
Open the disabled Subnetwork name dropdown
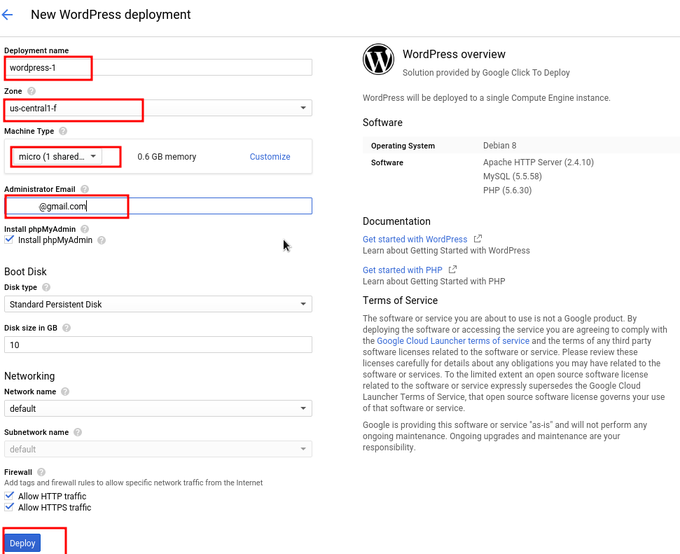[158, 449]
